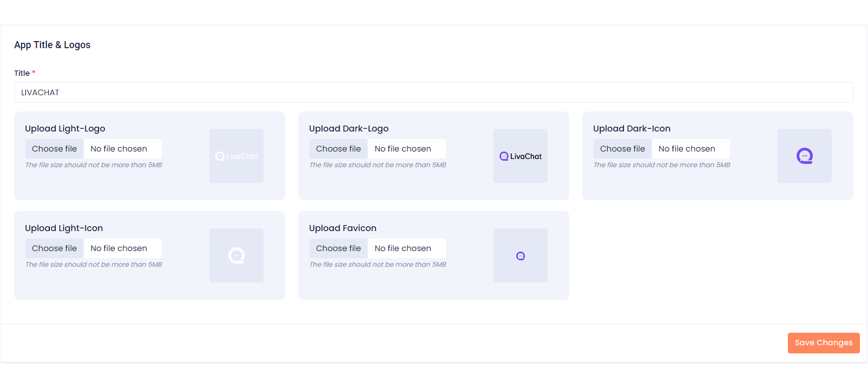Click the Light-Logo preview image
Screen dimensions: 868x388
(236, 156)
